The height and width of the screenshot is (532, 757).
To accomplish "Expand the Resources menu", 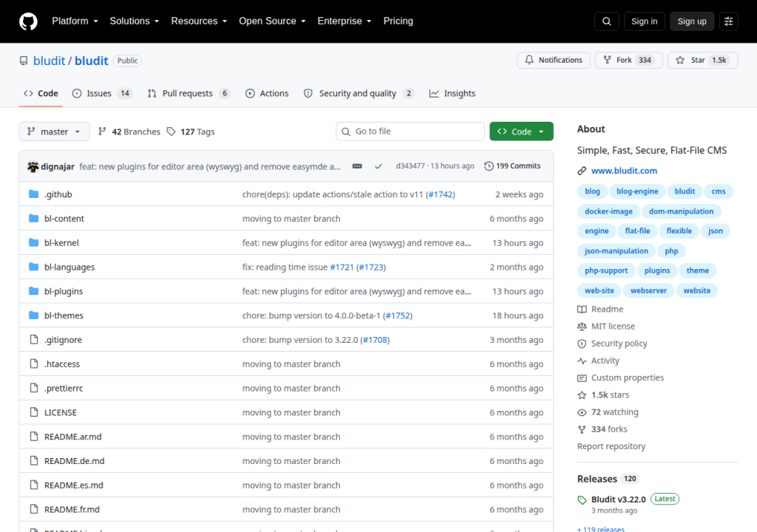I will [199, 21].
